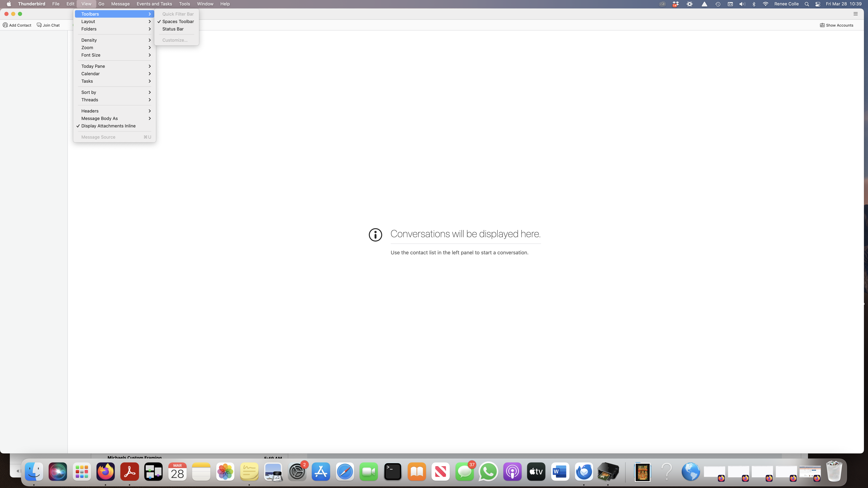Screen dimensions: 868x488
Task: Click the Wi-Fi status icon
Action: [766, 4]
